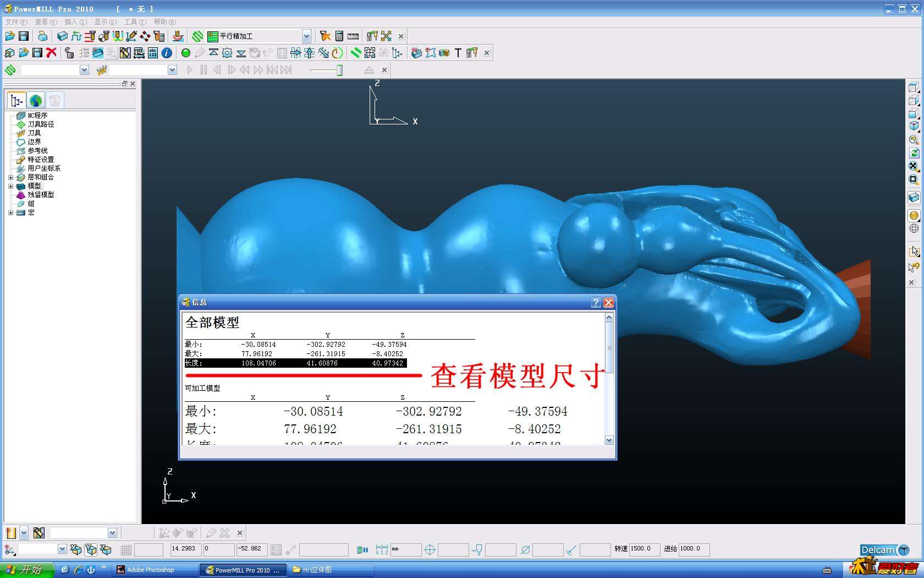Click the 信息 dialog scroll up arrow
Image resolution: width=924 pixels, height=578 pixels.
609,317
